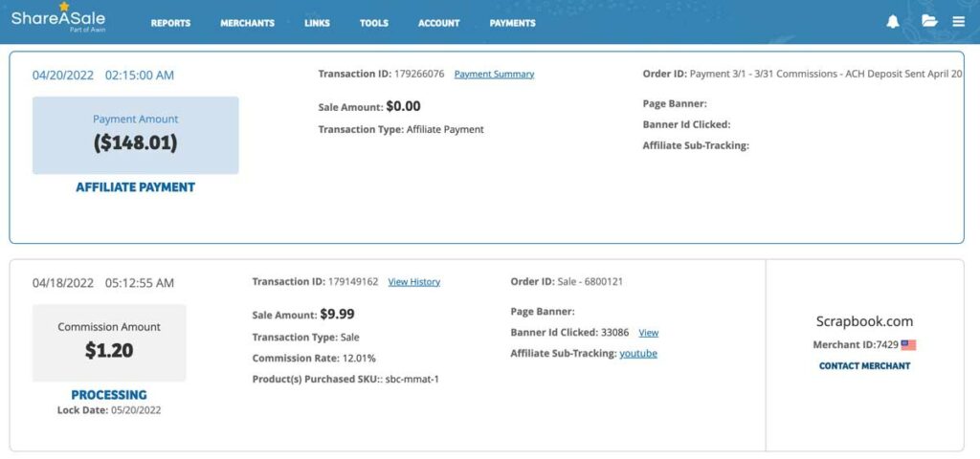The image size is (980, 459).
Task: Open the folder icon in header
Action: coord(929,21)
